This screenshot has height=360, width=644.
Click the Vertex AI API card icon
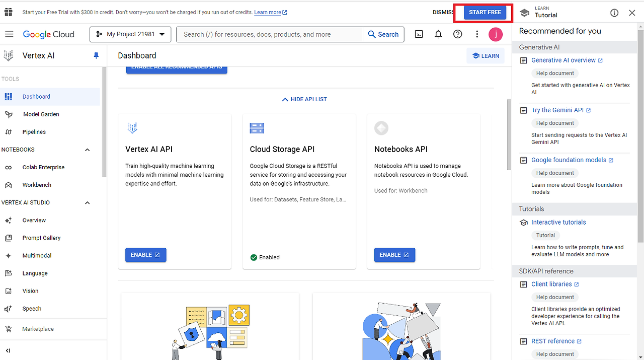(132, 128)
